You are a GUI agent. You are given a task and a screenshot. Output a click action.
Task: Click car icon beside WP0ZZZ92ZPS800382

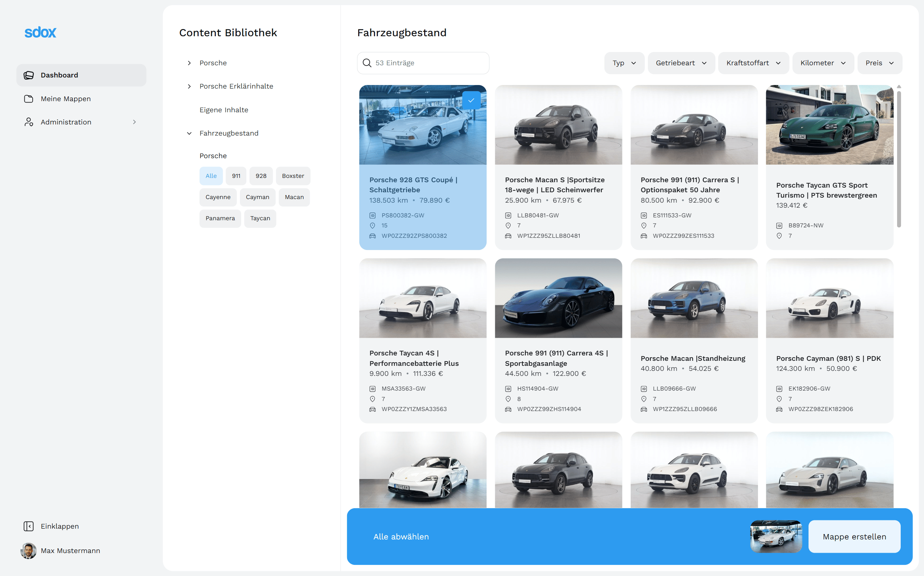click(x=373, y=236)
